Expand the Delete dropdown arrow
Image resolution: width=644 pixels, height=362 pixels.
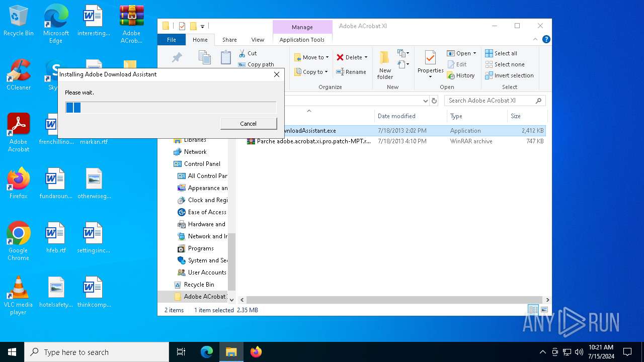point(366,57)
